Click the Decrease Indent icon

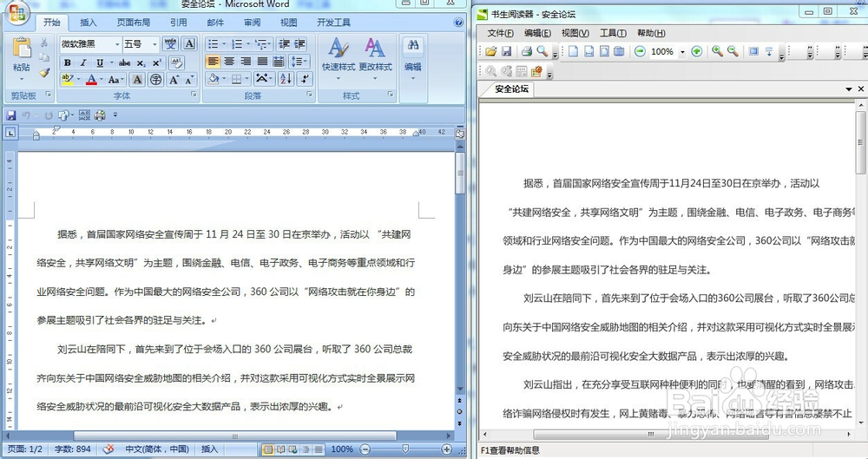(x=284, y=43)
